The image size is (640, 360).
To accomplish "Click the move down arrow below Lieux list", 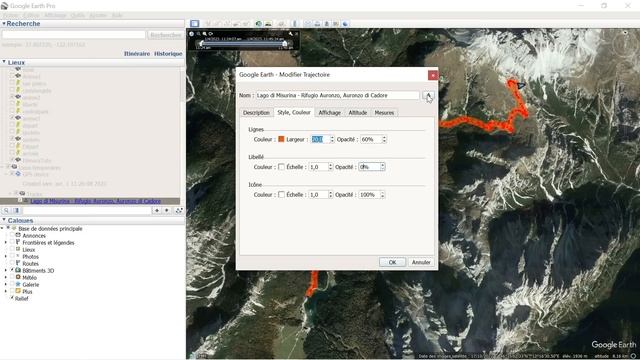I will 167,210.
